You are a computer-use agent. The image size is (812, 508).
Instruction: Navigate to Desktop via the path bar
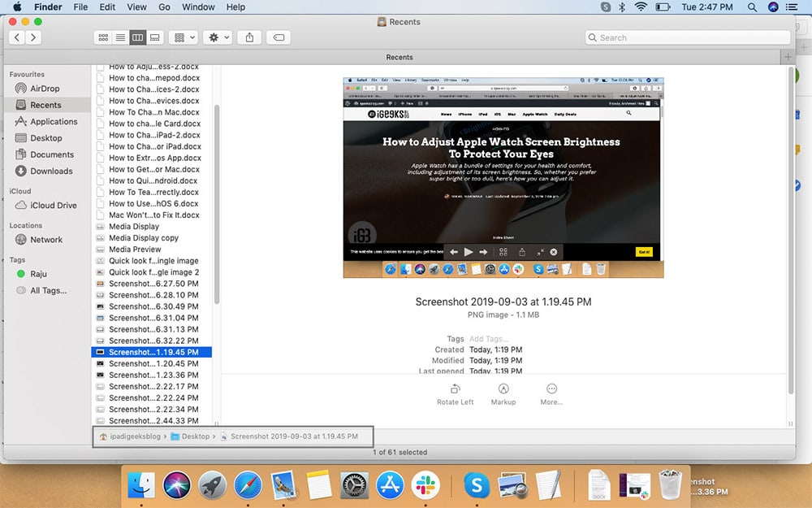[197, 436]
